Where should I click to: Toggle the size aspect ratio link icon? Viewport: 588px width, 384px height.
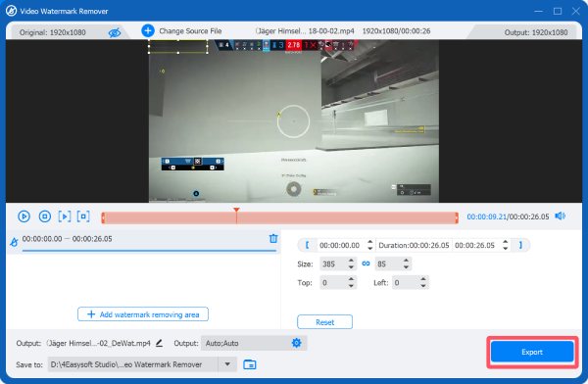(x=366, y=264)
